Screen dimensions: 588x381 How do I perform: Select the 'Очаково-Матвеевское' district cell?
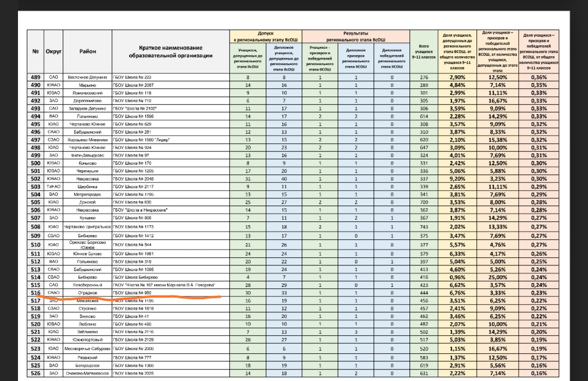[x=88, y=373]
